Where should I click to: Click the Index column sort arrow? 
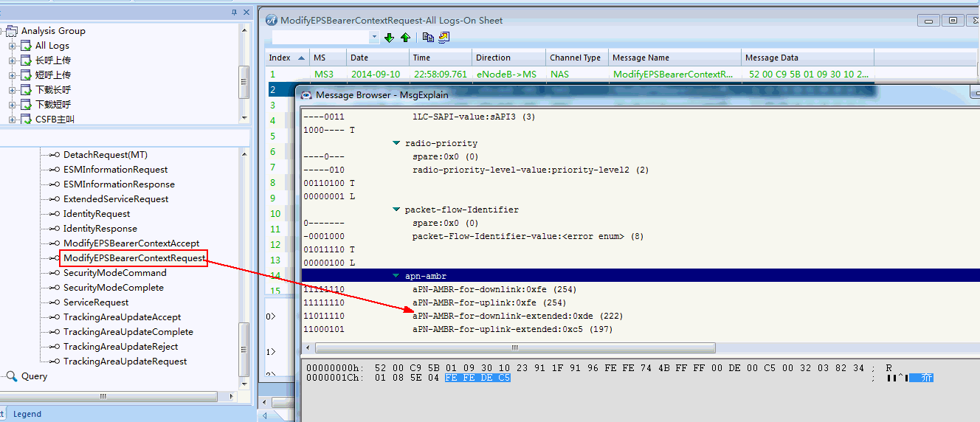(300, 58)
